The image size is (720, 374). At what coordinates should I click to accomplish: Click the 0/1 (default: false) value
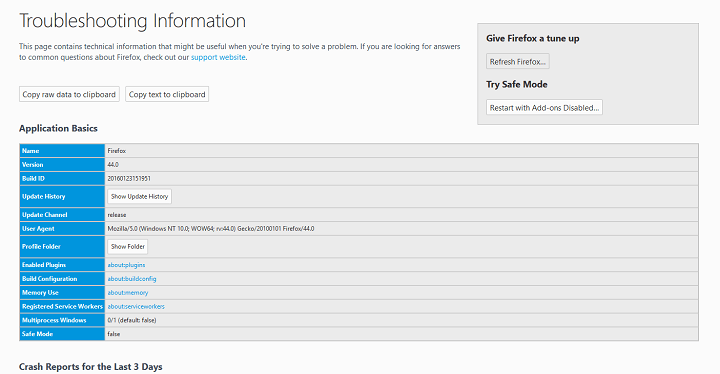[132, 320]
